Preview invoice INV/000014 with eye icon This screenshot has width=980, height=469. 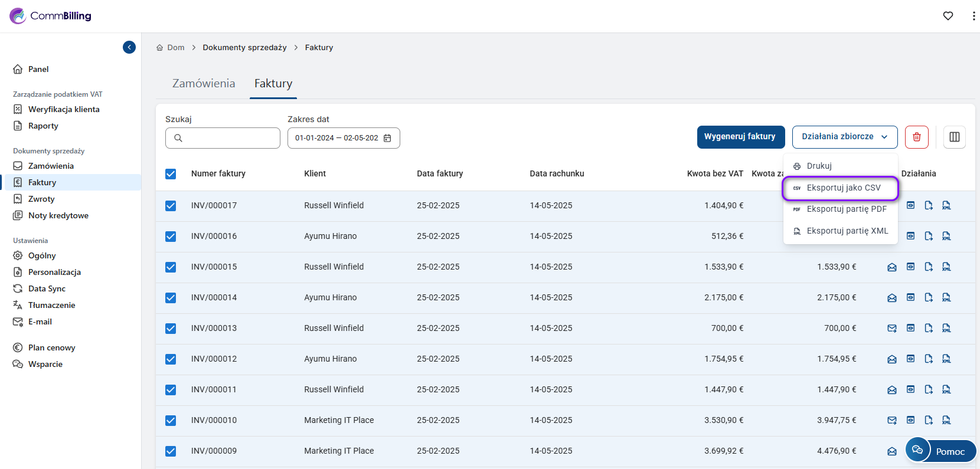pos(910,297)
